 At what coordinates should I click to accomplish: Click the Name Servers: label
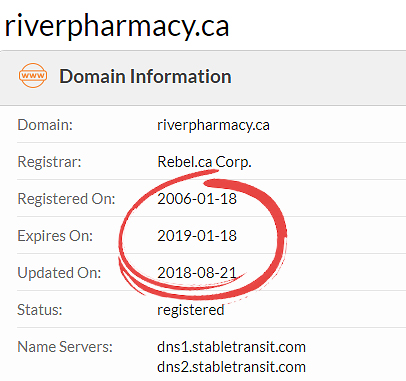[x=65, y=347]
